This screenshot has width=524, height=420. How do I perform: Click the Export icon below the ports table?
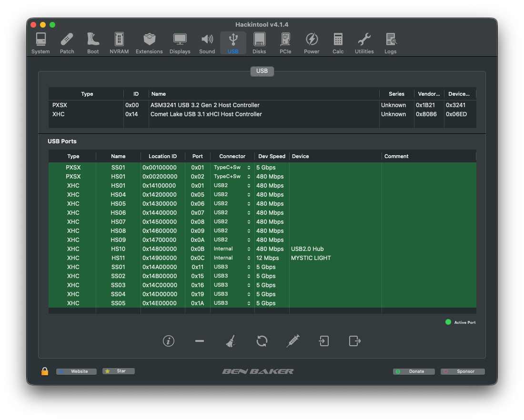[355, 341]
